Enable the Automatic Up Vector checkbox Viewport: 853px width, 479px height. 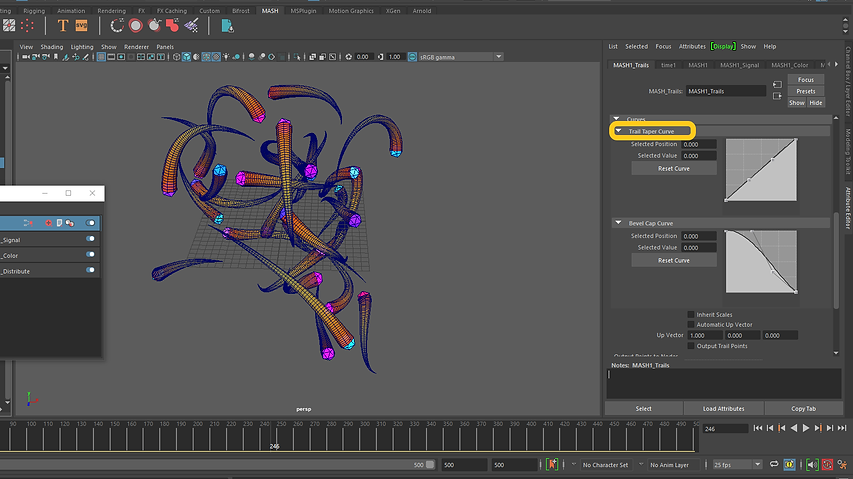click(x=691, y=324)
